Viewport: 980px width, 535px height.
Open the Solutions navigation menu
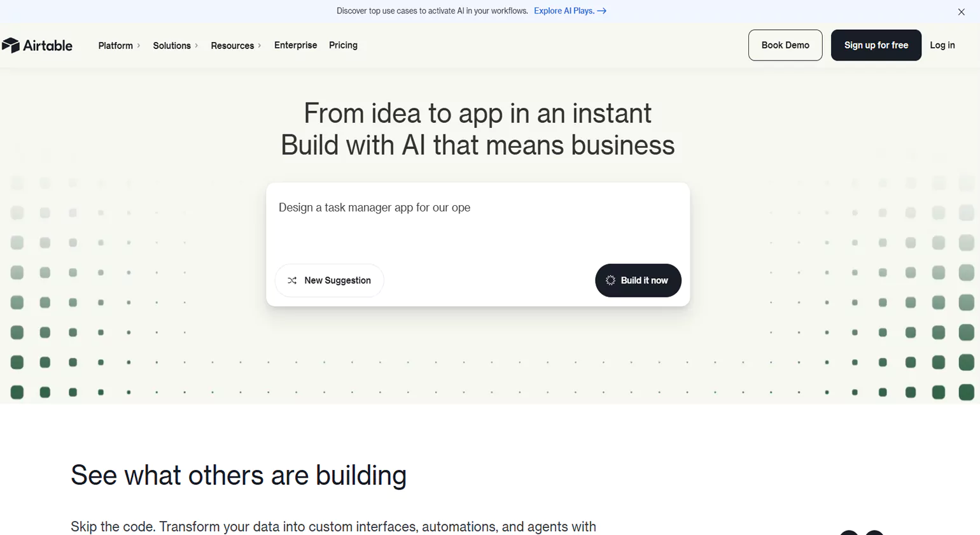coord(172,46)
